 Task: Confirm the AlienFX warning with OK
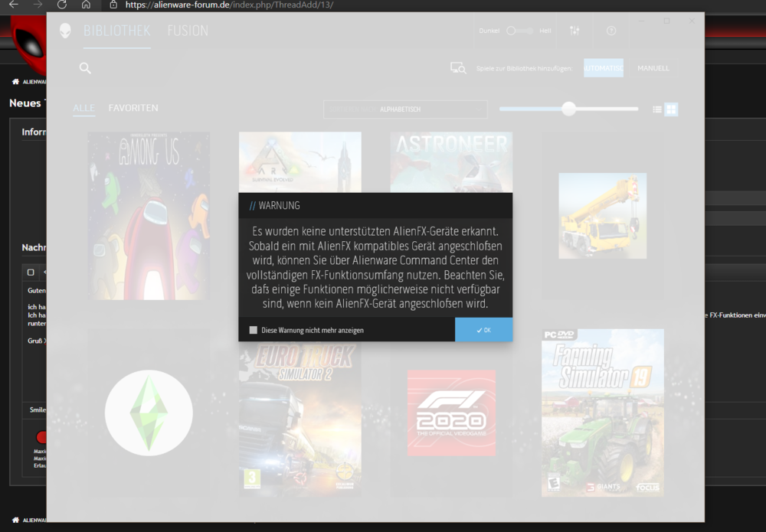pos(483,329)
